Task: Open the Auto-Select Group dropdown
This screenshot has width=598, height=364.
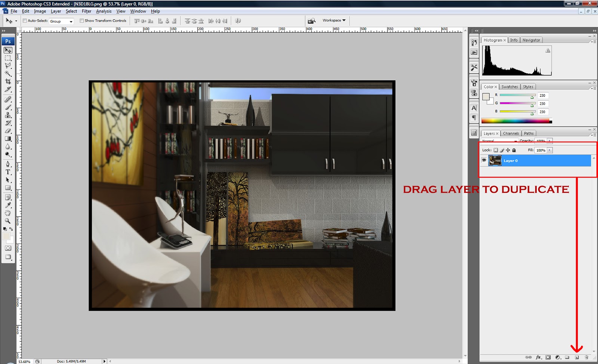Action: 61,21
